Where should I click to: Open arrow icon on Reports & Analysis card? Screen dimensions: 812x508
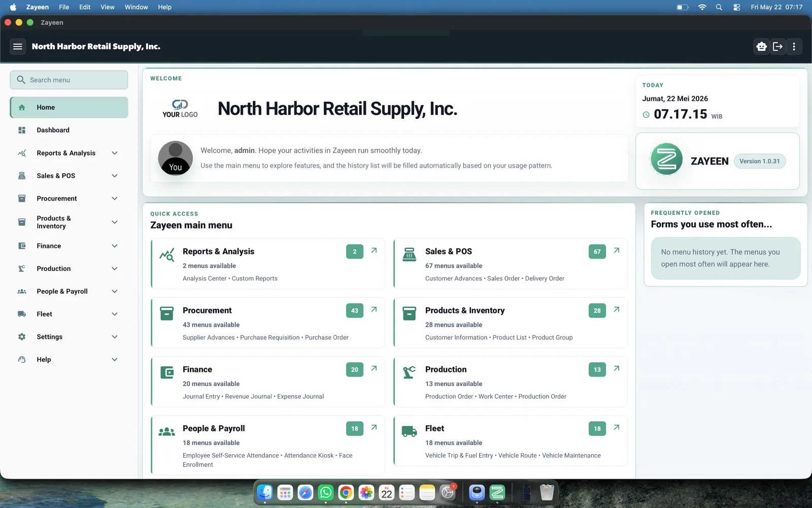click(374, 250)
